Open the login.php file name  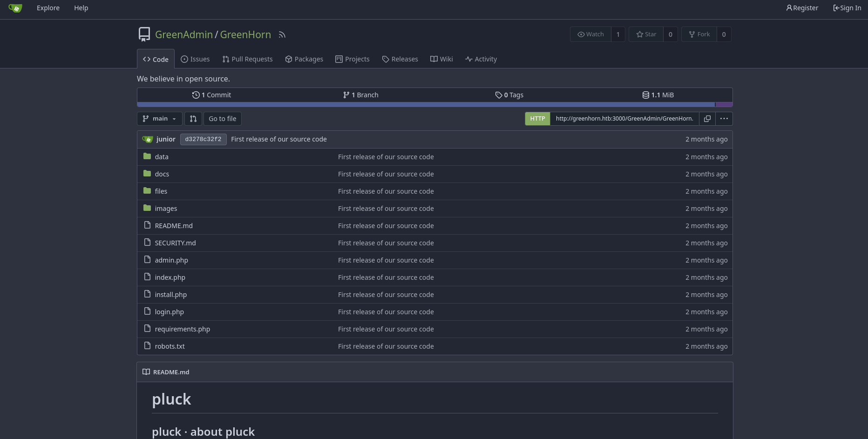click(170, 312)
